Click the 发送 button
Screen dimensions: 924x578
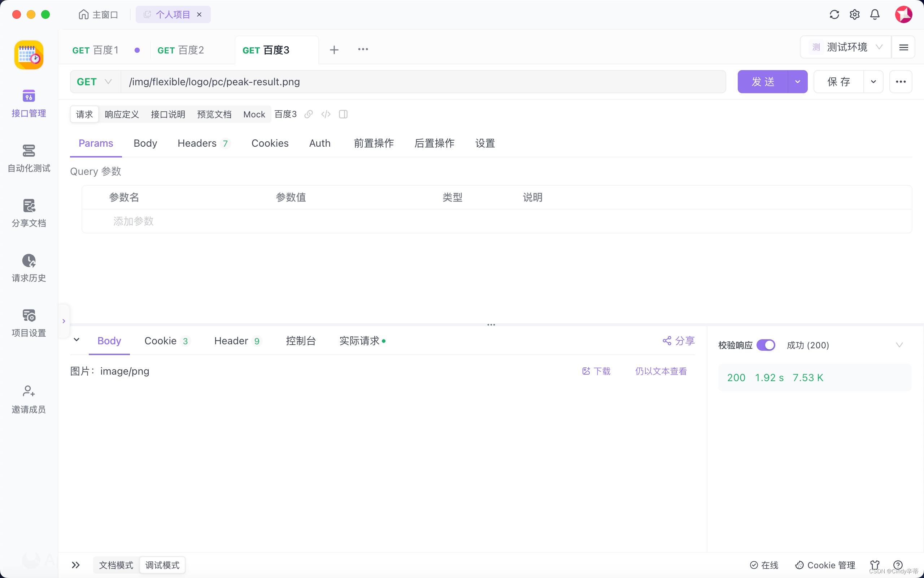(x=763, y=81)
